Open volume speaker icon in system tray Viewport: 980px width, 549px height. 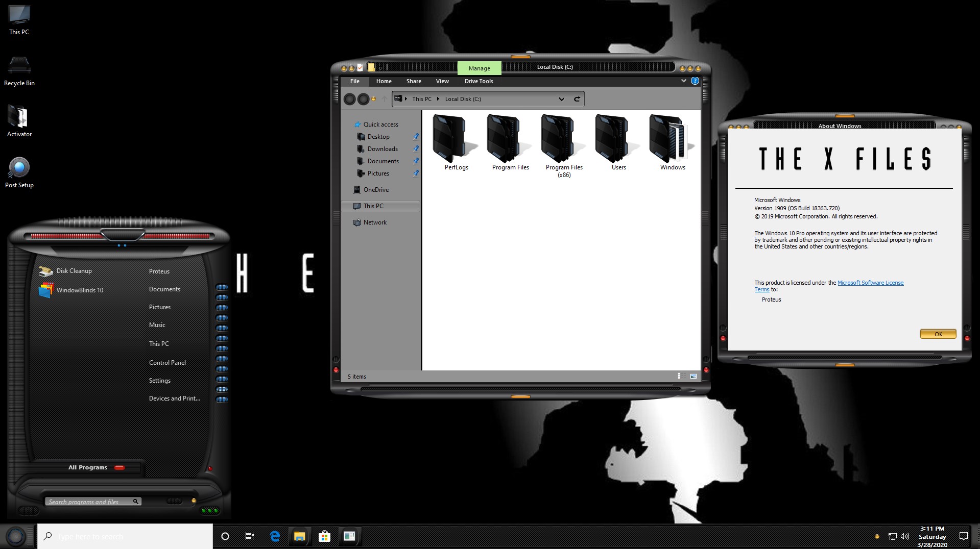pos(905,536)
